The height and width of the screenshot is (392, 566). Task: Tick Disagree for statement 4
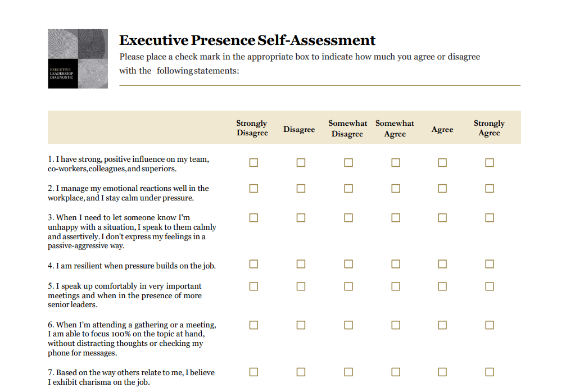(301, 264)
